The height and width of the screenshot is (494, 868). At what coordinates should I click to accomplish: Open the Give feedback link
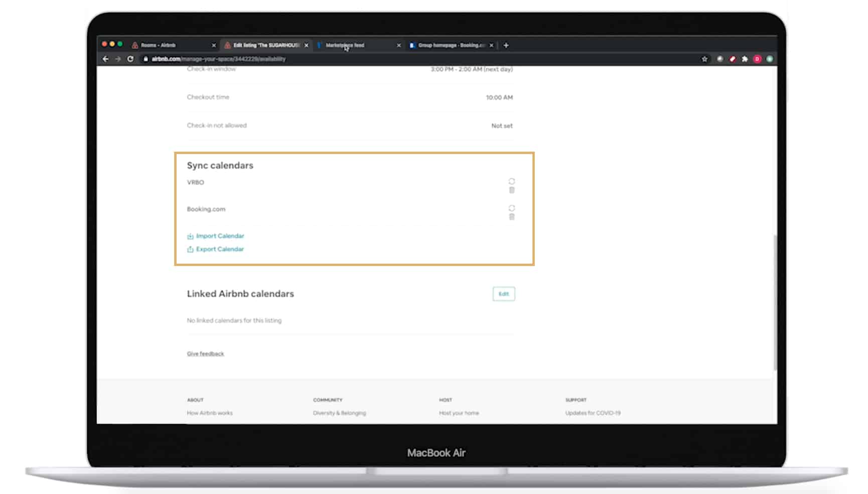(205, 353)
